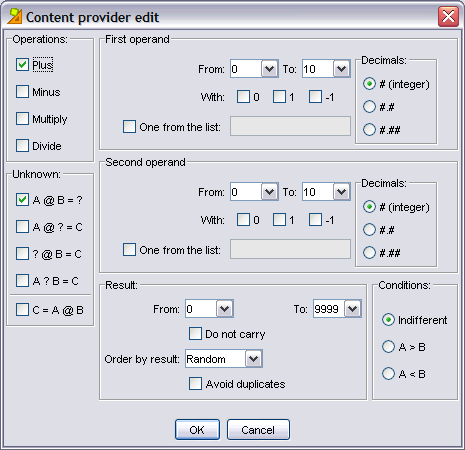The image size is (465, 450).
Task: Open the Order by result Random dropdown
Action: click(x=254, y=359)
